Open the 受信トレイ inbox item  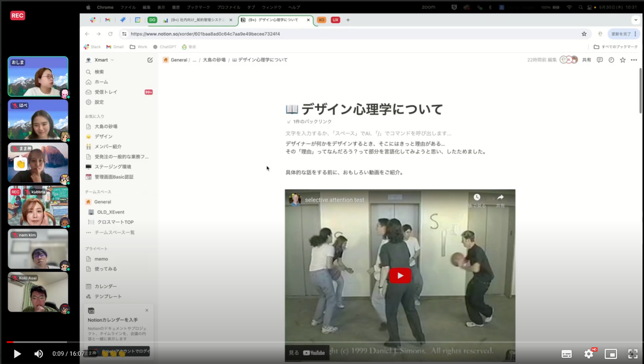click(x=106, y=92)
